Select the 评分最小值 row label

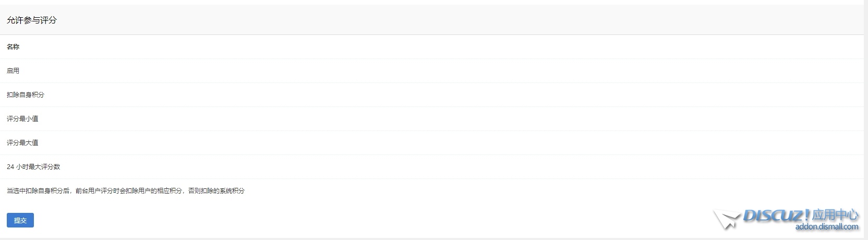click(x=22, y=119)
